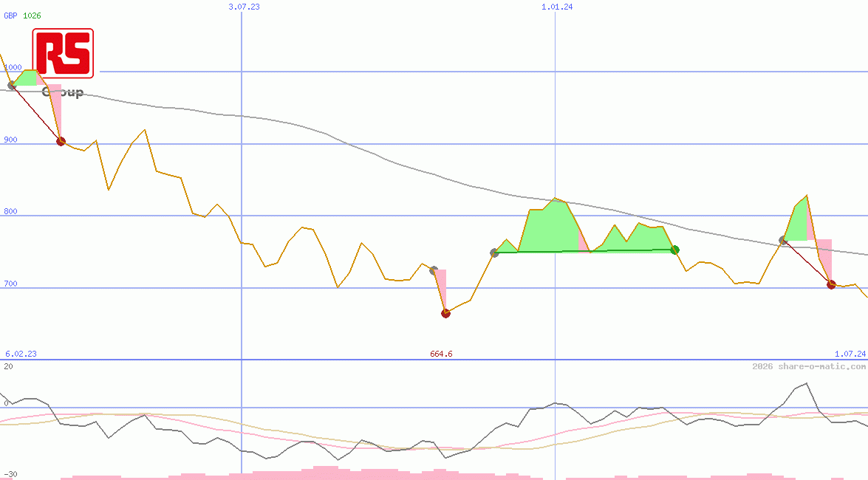This screenshot has height=480, width=868.
Task: Click the red exit marker near 900 in February
Action: coord(60,140)
